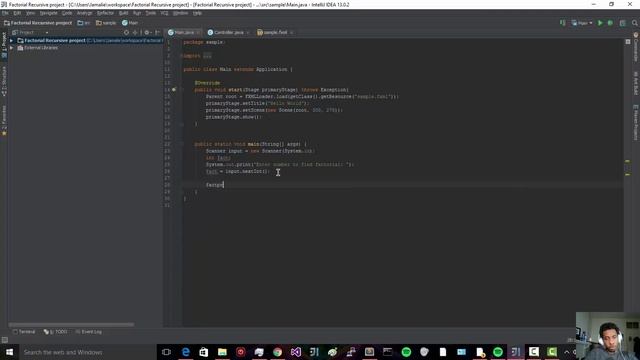Open Visual Studio from the taskbar
This screenshot has width=640, height=360.
[x=296, y=352]
